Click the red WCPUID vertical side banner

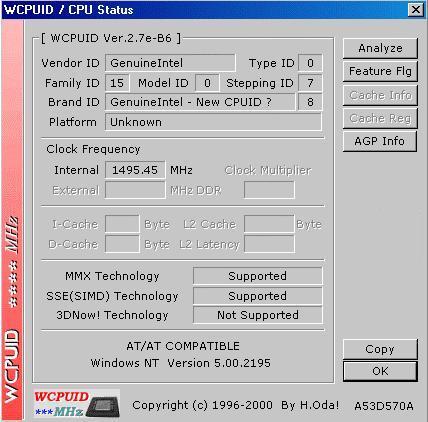(13, 220)
